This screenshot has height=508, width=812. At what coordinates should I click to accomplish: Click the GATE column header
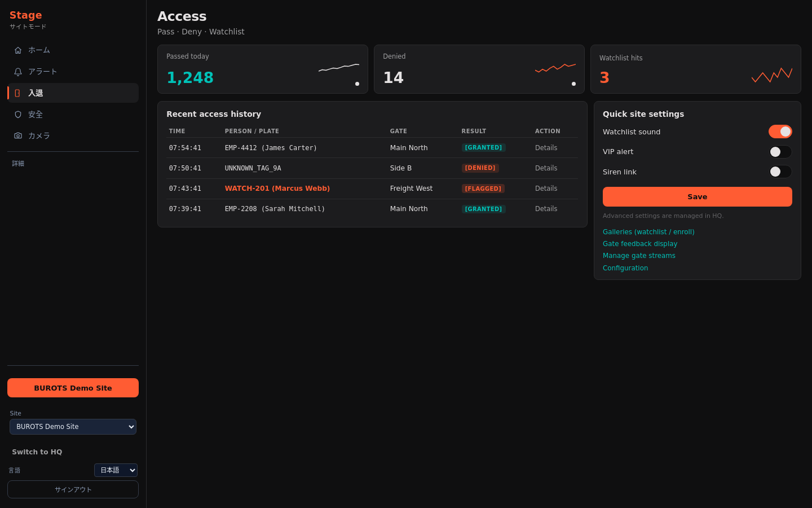pyautogui.click(x=399, y=131)
